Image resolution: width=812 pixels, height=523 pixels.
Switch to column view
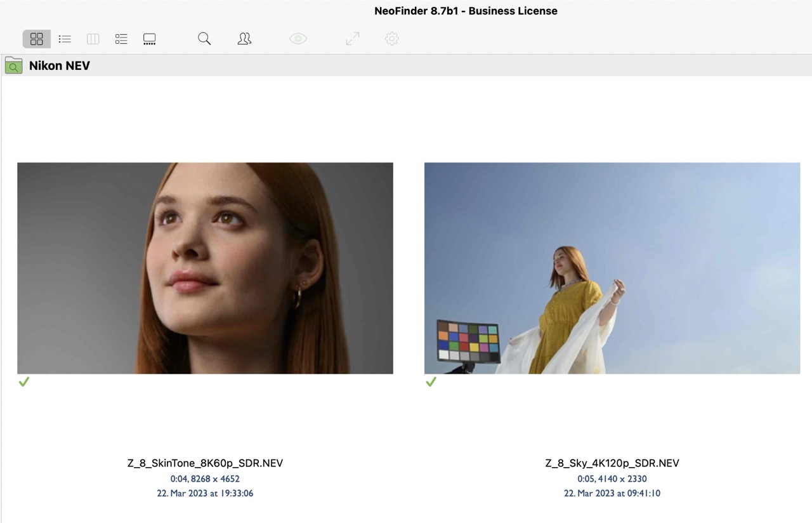pos(93,39)
